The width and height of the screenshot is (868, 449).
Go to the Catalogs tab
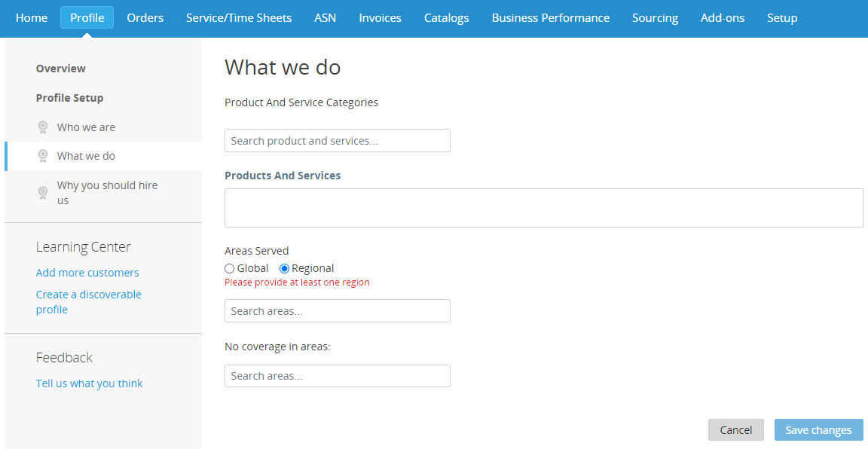(x=446, y=18)
